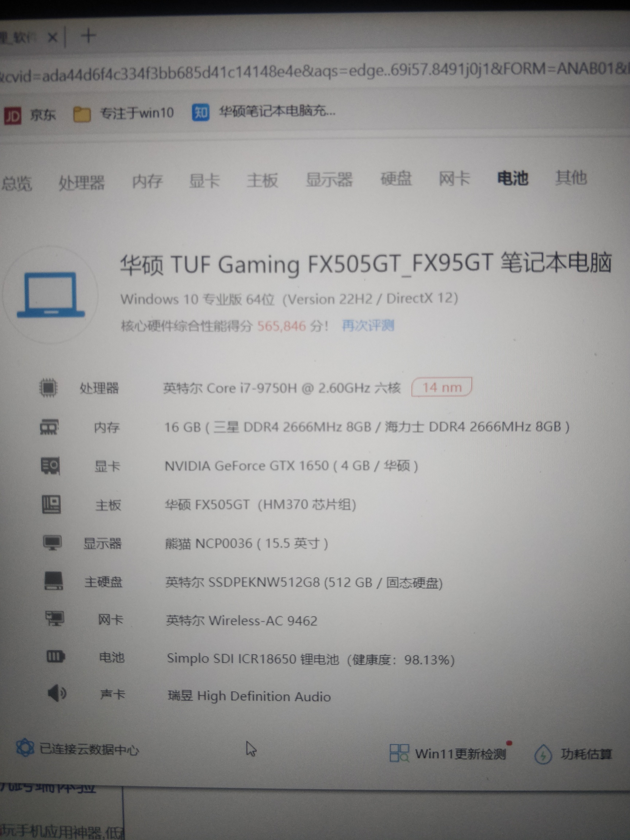Click the 565,846 score value
Image resolution: width=630 pixels, height=840 pixels.
click(281, 326)
